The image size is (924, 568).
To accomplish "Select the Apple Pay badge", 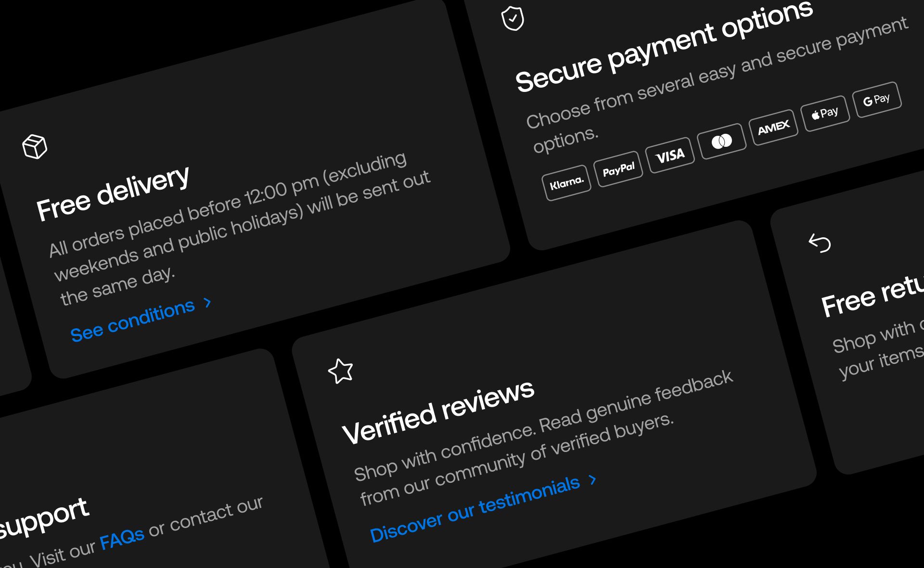I will [x=825, y=114].
